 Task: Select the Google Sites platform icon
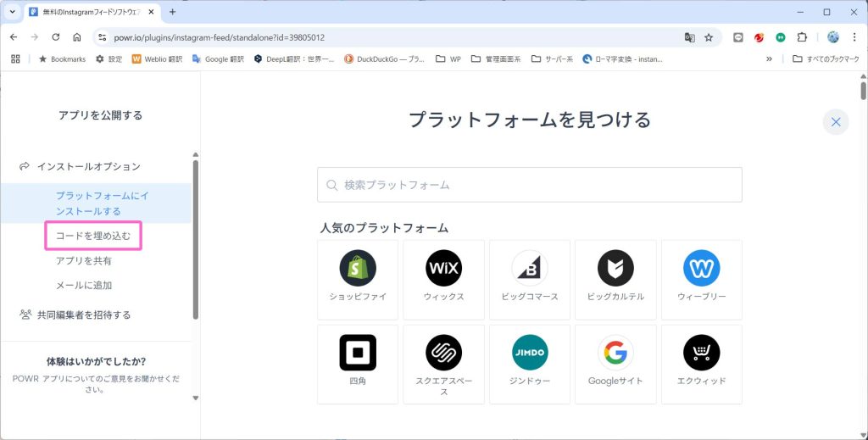click(615, 353)
